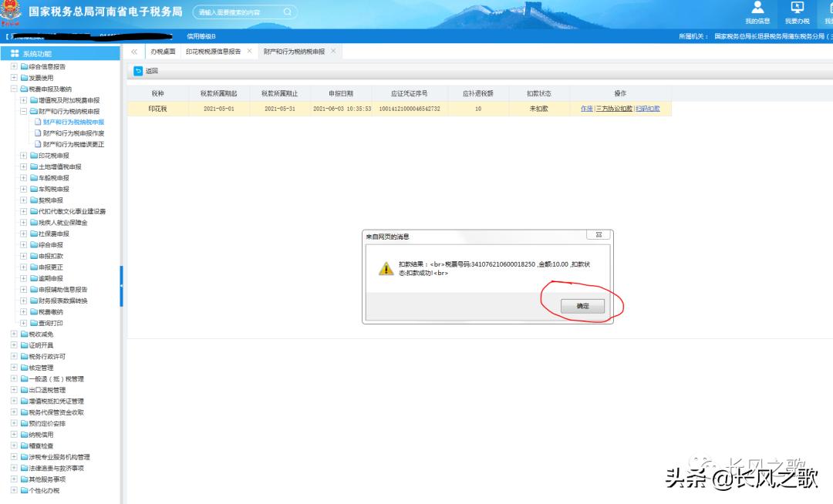Click the 车购税申报 folder icon
This screenshot has width=833, height=504.
pyautogui.click(x=33, y=189)
